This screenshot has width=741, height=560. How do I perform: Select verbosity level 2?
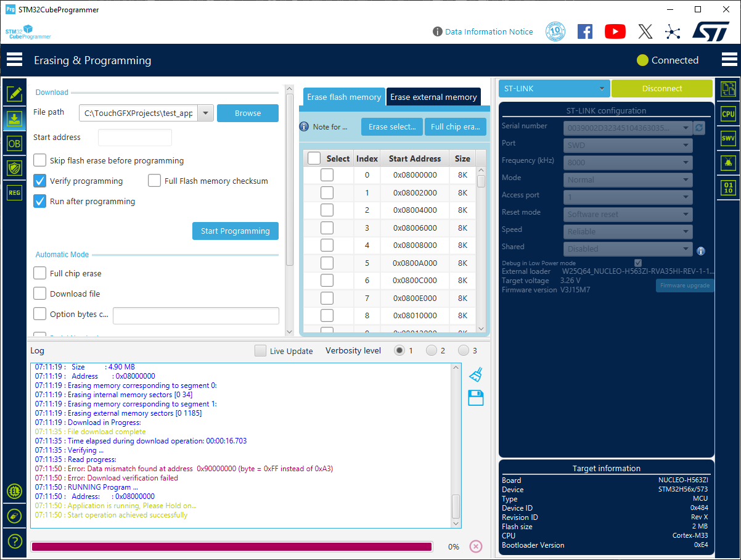pos(431,350)
